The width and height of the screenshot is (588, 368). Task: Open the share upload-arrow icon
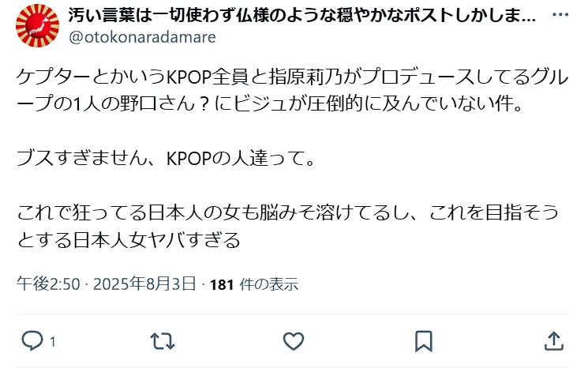554,341
